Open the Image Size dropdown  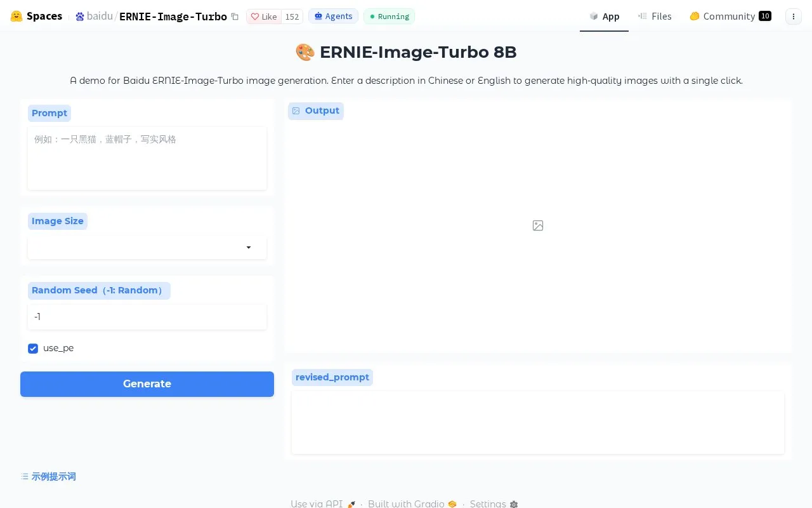coord(147,248)
